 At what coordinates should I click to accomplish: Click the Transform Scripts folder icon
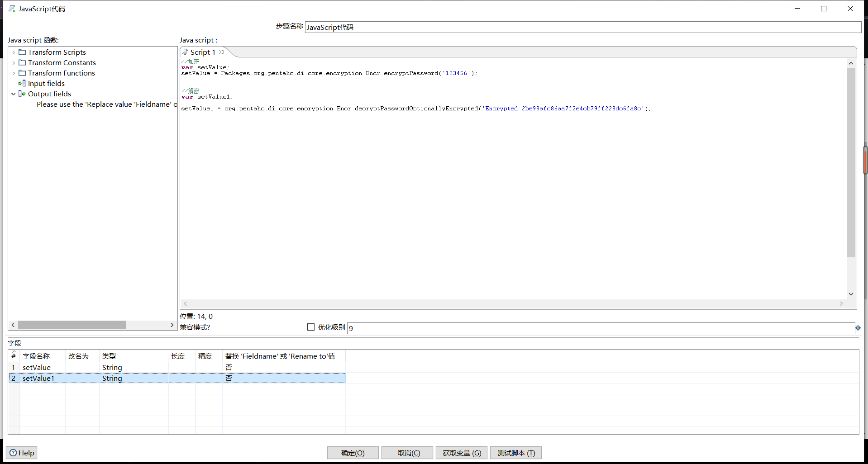[23, 52]
